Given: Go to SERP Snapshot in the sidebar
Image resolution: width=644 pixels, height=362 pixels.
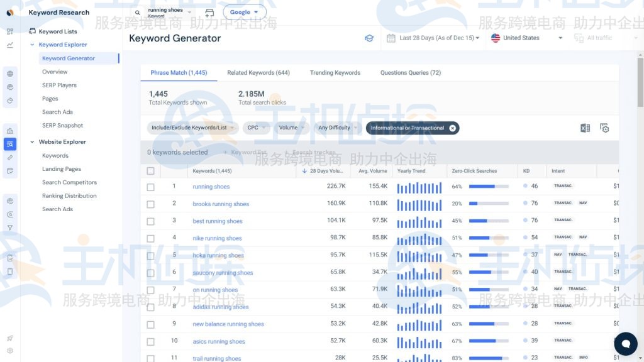Looking at the screenshot, I should 61,125.
